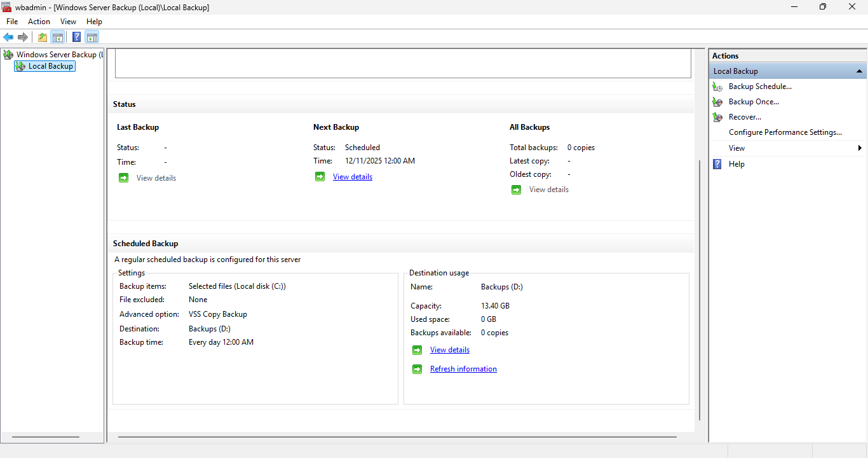Screen dimensions: 868x458
Task: Toggle Show/Hide Action Pane toolbar button
Action: [92, 37]
